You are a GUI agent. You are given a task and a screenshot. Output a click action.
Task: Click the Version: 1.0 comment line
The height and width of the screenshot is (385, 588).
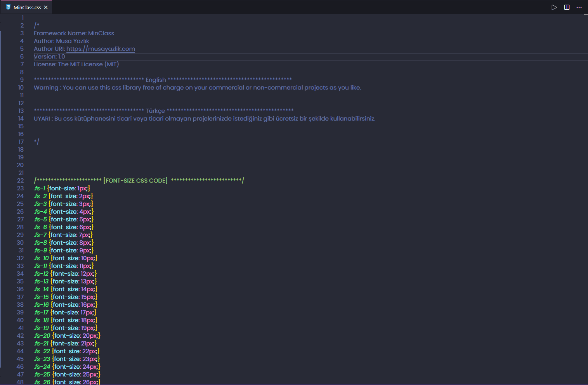click(49, 57)
